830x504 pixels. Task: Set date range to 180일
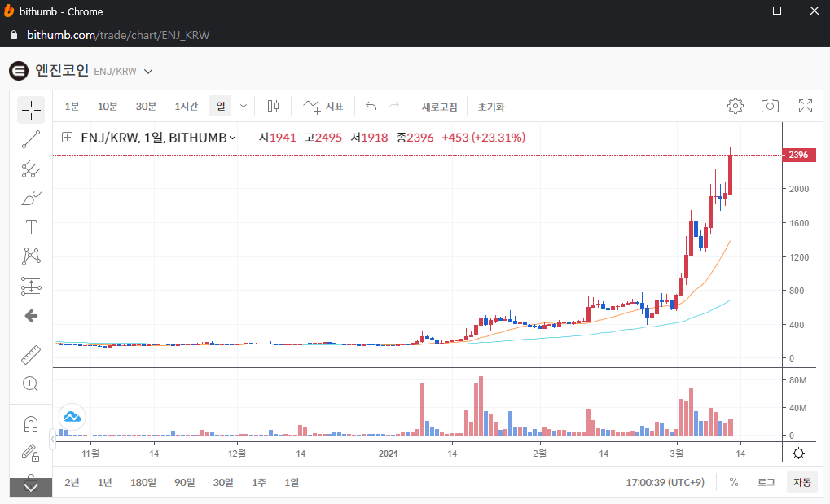pyautogui.click(x=143, y=482)
